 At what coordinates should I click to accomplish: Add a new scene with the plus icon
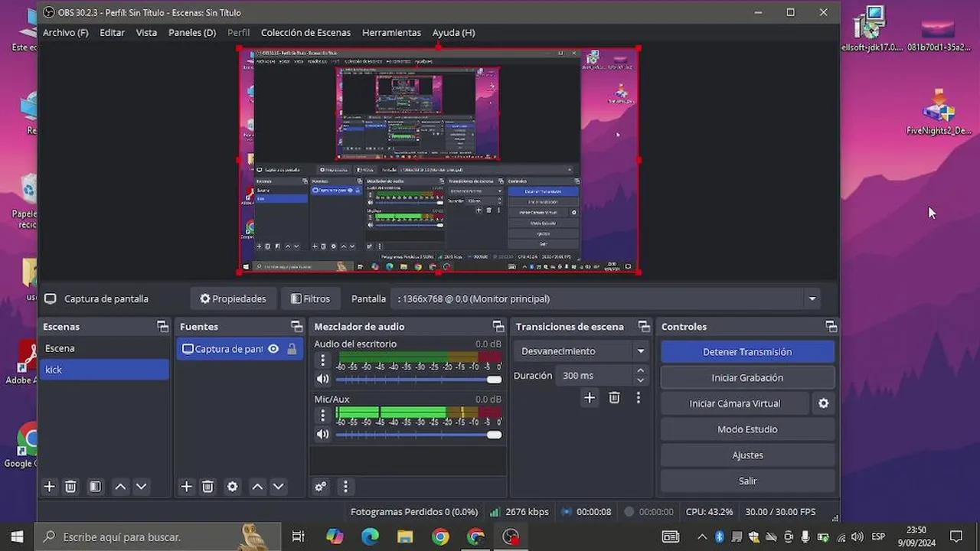click(x=49, y=487)
